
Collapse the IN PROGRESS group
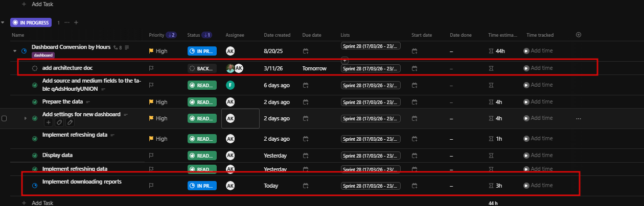pos(3,22)
